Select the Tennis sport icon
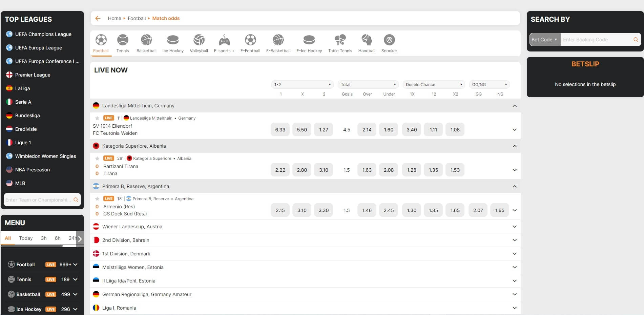The image size is (644, 315). click(123, 43)
